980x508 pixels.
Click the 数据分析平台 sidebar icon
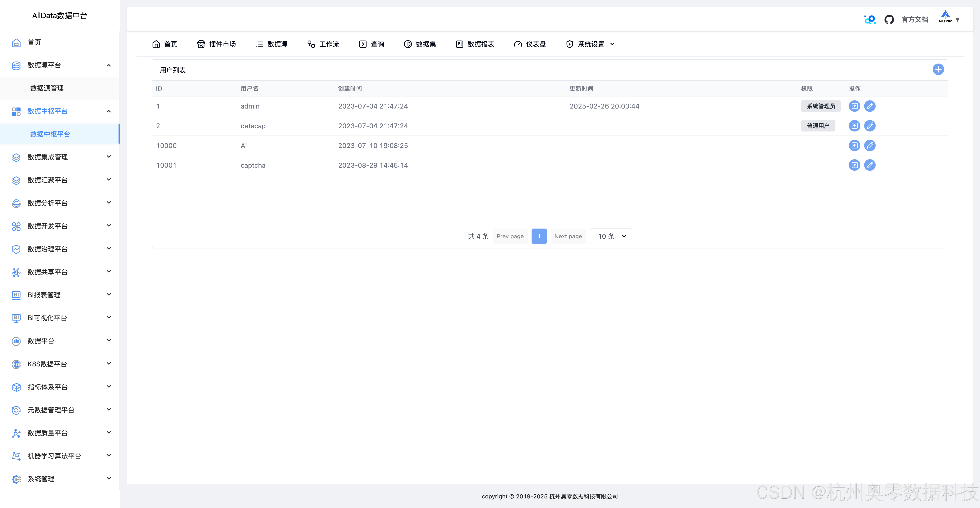click(x=16, y=203)
